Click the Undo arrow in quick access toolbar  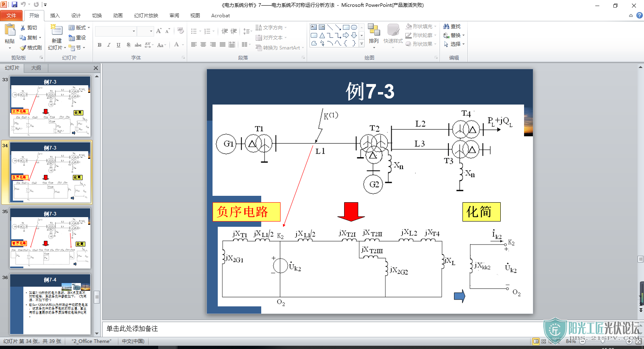[23, 4]
